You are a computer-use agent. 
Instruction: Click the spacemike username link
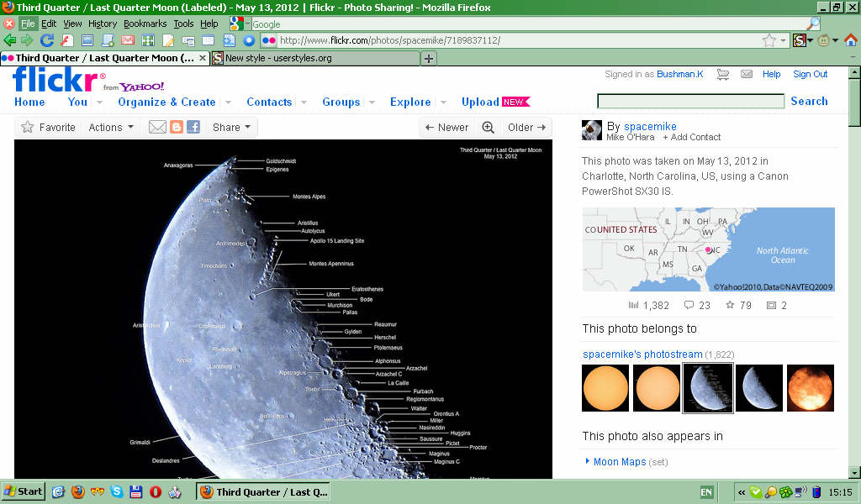click(x=650, y=127)
